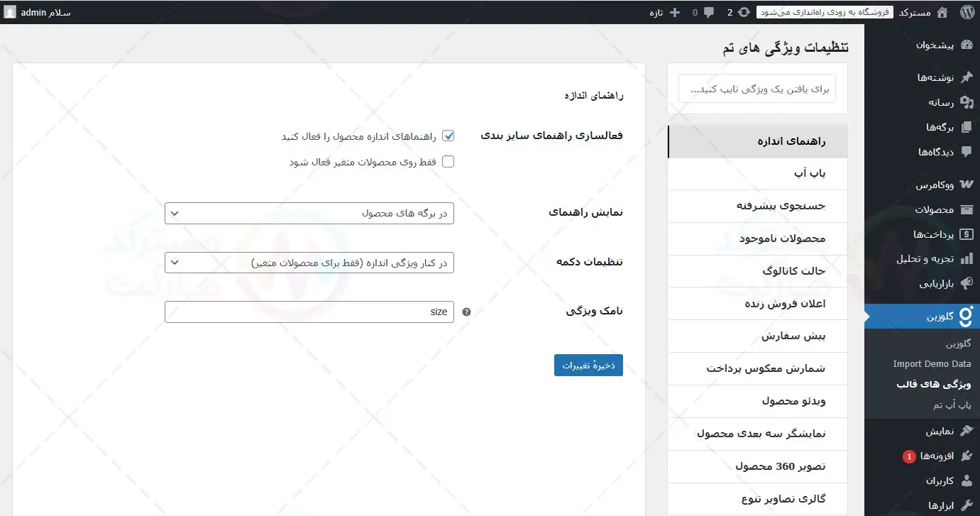Switch to the پاپ آپ tab
The width and height of the screenshot is (980, 516).
[x=758, y=174]
